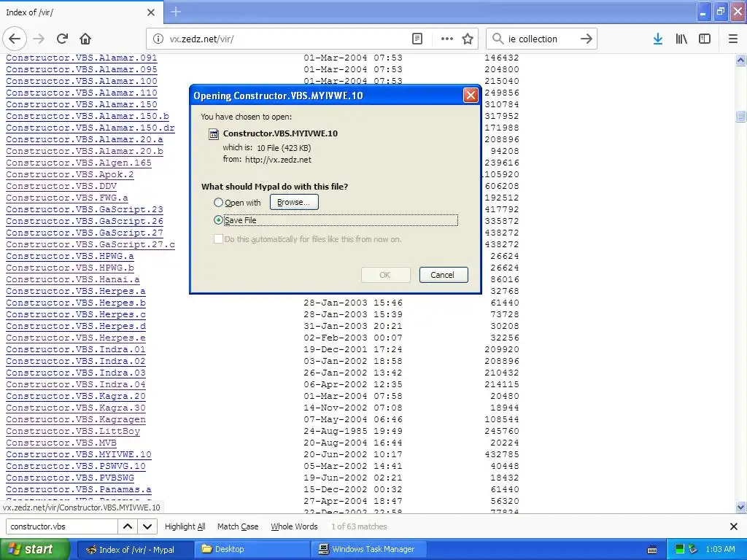The image size is (747, 560).
Task: Open the Windows start menu
Action: point(34,549)
